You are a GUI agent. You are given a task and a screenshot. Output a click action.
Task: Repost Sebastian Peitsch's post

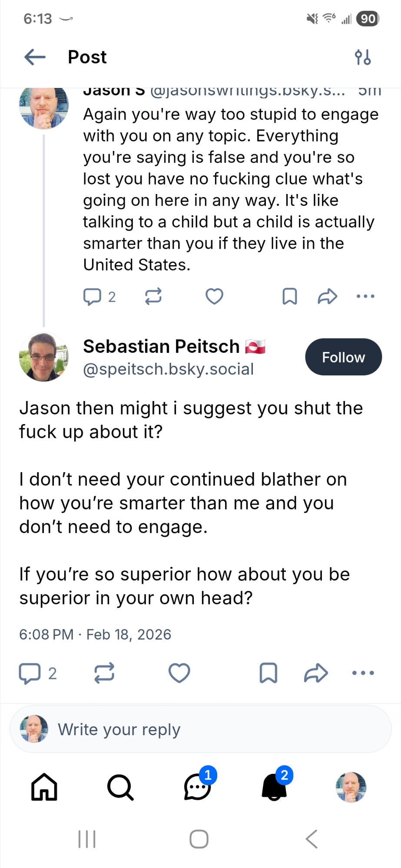(x=104, y=673)
